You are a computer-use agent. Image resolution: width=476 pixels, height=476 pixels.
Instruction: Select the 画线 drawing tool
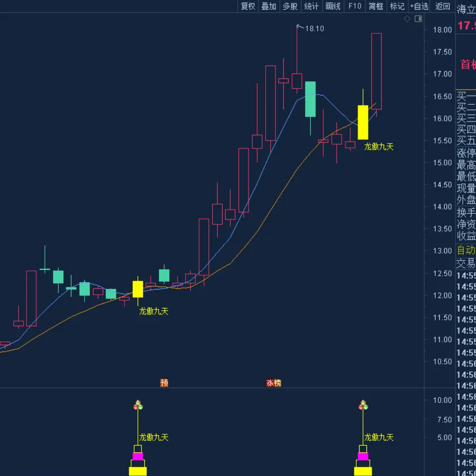click(333, 6)
